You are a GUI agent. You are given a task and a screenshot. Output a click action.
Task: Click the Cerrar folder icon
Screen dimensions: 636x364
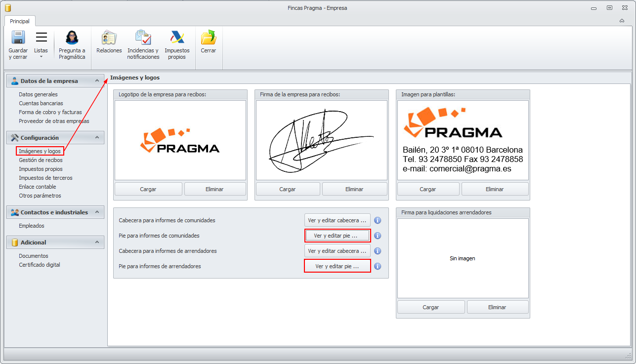(209, 38)
